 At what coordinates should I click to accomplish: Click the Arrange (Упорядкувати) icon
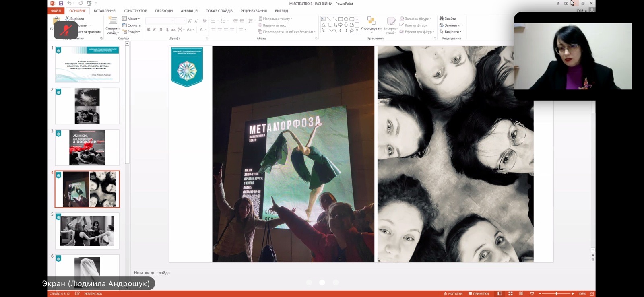click(371, 23)
